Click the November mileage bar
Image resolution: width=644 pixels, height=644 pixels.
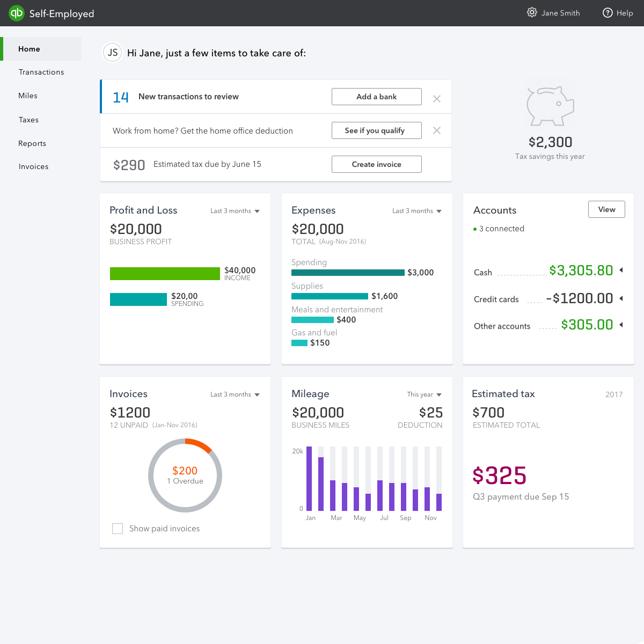point(427,499)
